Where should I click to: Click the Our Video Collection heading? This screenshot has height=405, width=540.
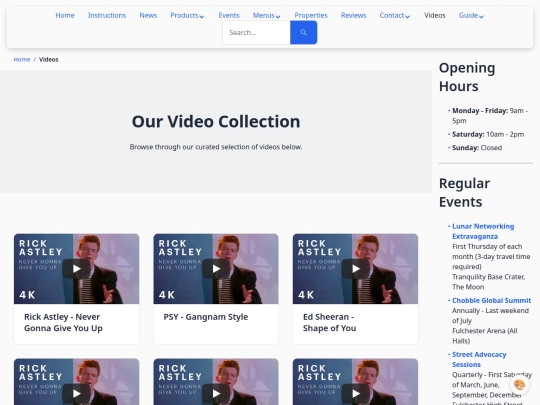[216, 121]
